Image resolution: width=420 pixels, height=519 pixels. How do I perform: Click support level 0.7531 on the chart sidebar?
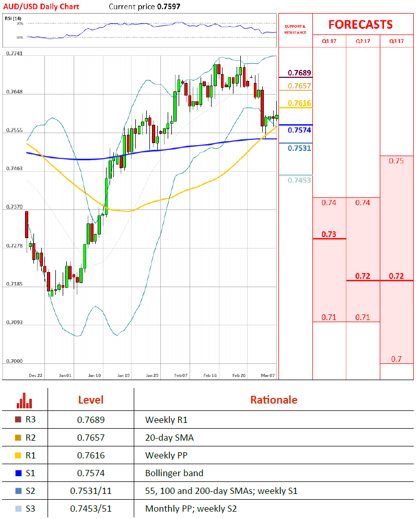pos(299,148)
